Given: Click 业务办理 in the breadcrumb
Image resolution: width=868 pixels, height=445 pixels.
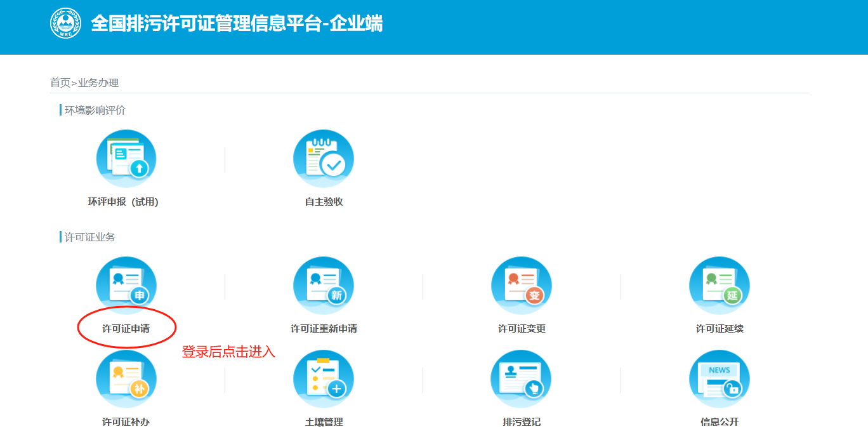Looking at the screenshot, I should pyautogui.click(x=98, y=83).
